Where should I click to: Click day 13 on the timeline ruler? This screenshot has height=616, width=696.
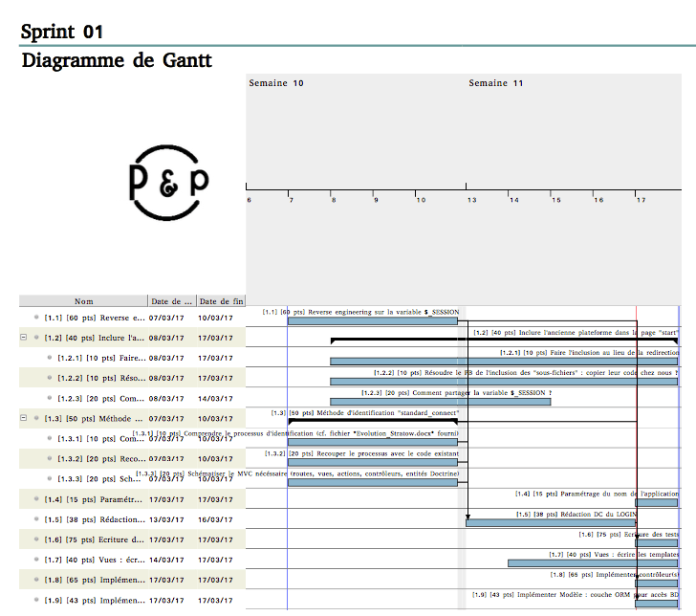pos(471,200)
